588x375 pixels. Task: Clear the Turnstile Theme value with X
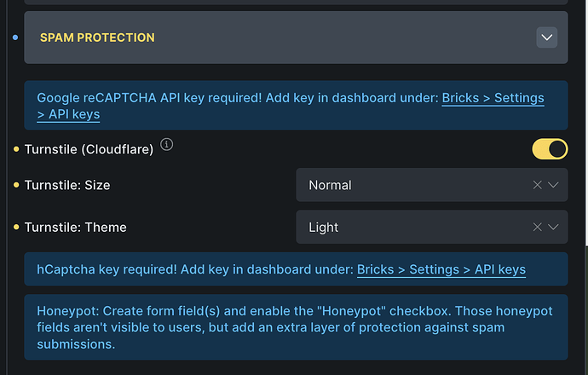[537, 228]
